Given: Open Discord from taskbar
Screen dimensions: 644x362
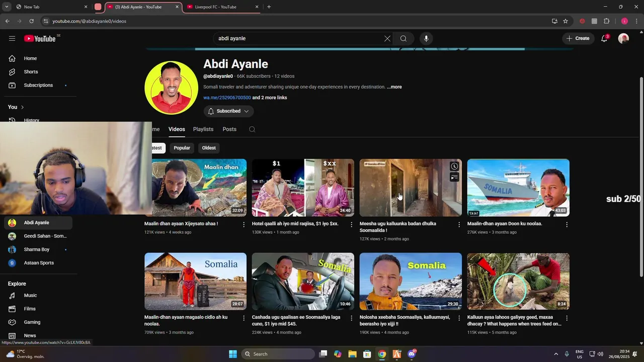Looking at the screenshot, I should (412, 354).
